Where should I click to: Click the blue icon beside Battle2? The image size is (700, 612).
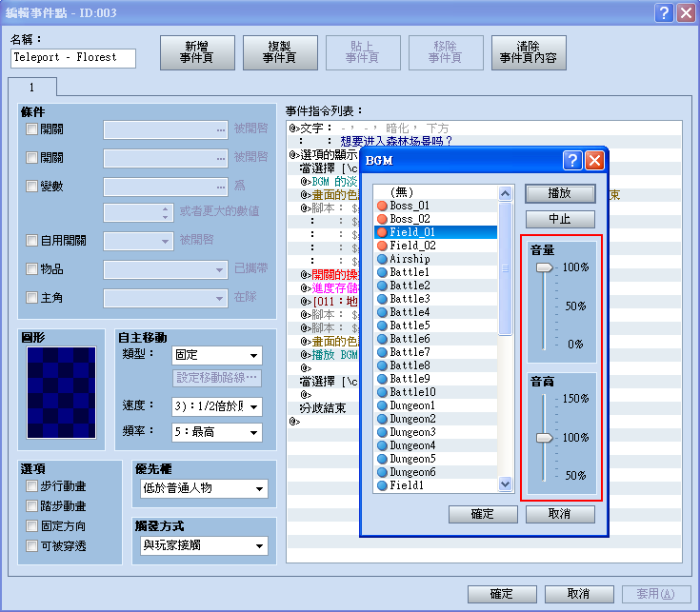click(x=382, y=286)
